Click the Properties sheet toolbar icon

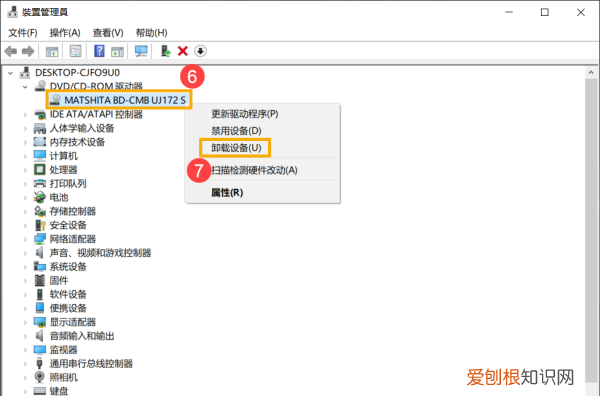pos(75,51)
